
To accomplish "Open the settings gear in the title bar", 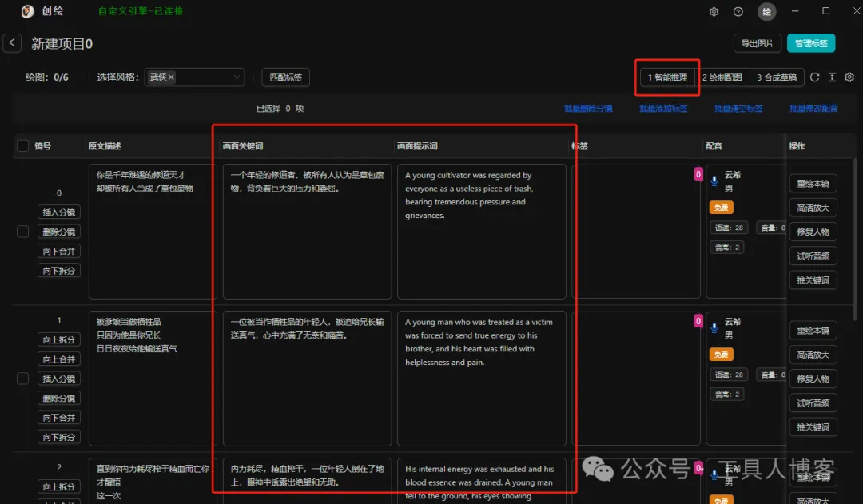I will point(715,11).
